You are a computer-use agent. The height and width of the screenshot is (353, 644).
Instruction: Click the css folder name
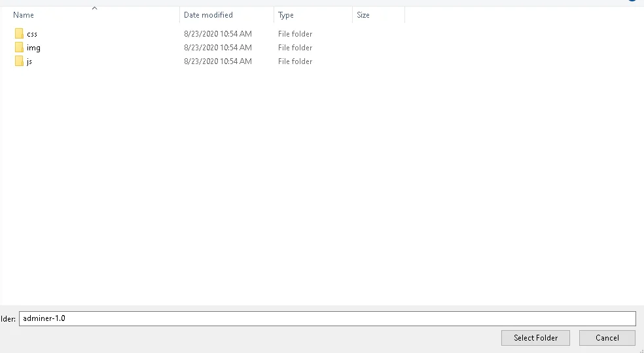[x=32, y=34]
